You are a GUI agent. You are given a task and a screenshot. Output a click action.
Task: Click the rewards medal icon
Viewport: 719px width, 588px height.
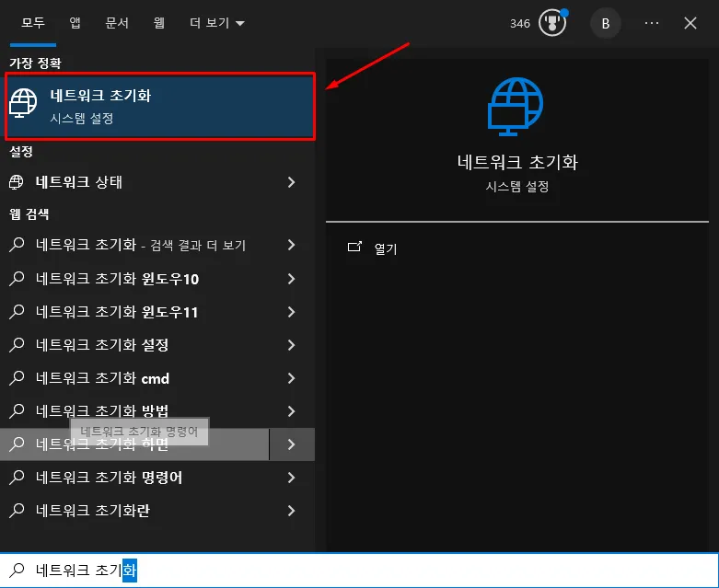point(552,23)
